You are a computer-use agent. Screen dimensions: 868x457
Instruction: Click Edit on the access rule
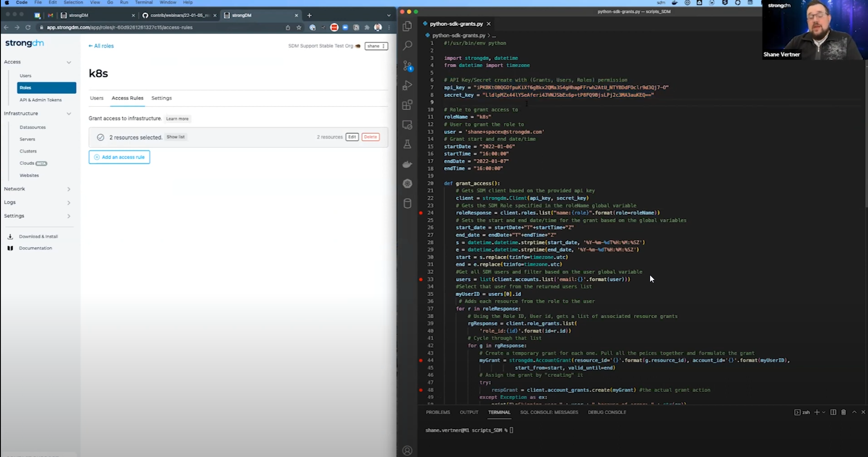[352, 137]
